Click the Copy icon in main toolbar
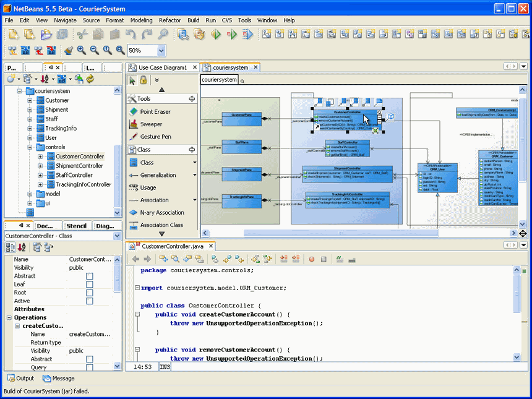Viewport: 532px width, 399px height. click(x=98, y=34)
